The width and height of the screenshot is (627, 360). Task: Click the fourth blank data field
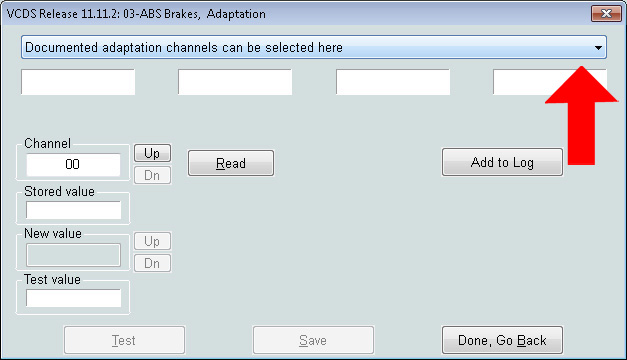point(550,82)
